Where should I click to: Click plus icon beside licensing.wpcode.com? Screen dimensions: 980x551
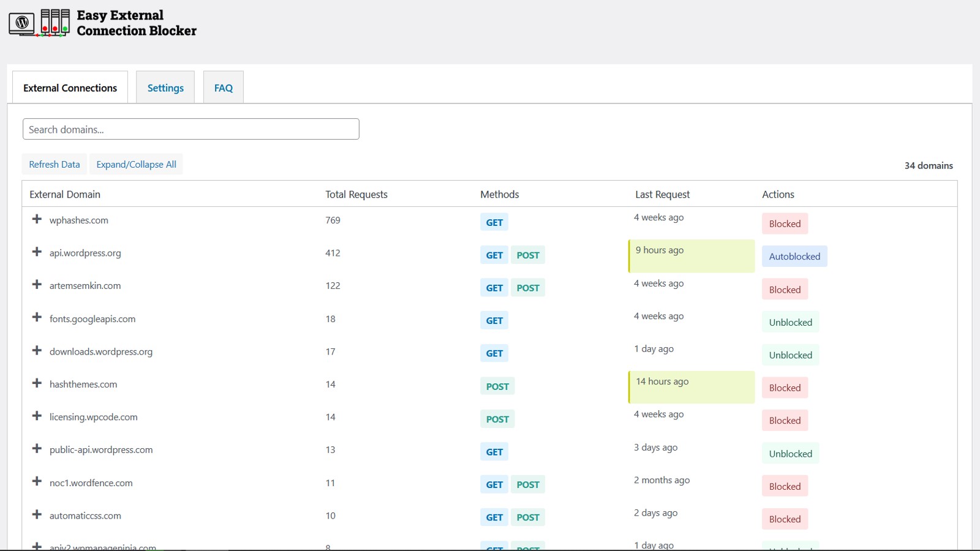[37, 416]
